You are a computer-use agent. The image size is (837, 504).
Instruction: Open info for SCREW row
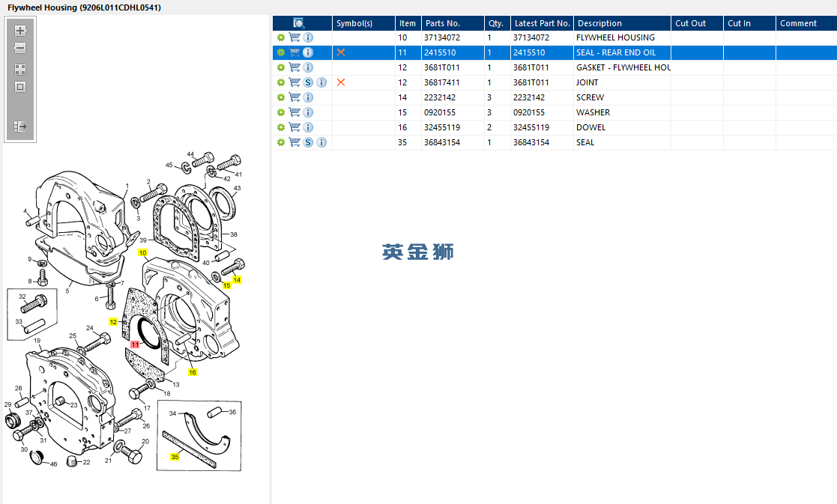pos(308,97)
